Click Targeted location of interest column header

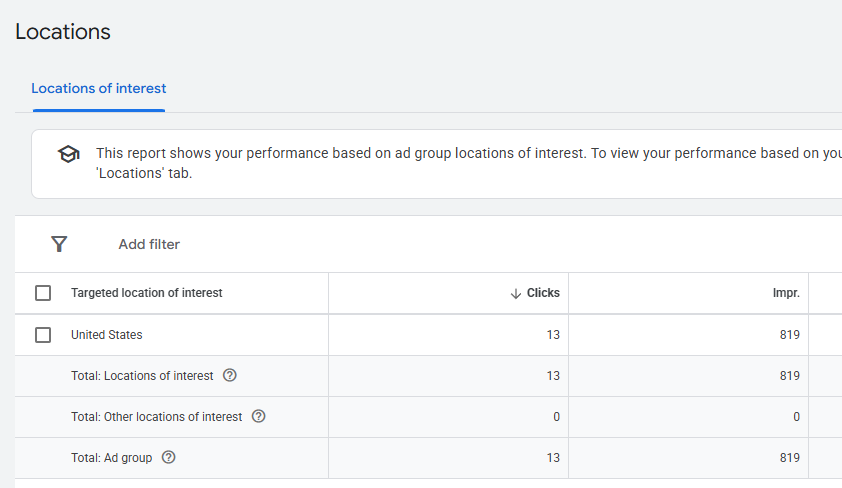[147, 293]
